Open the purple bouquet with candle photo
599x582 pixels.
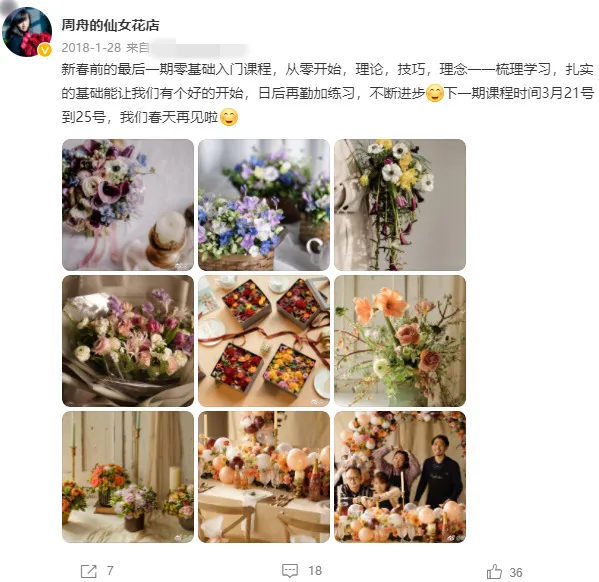128,205
